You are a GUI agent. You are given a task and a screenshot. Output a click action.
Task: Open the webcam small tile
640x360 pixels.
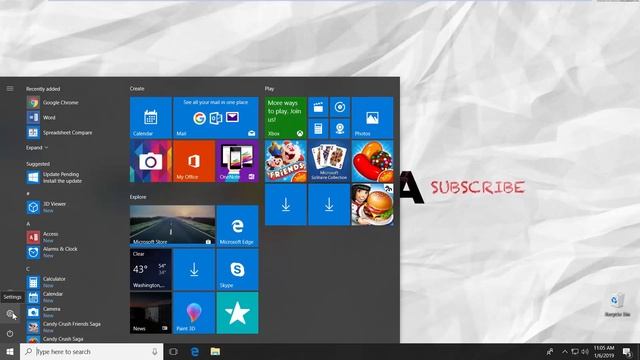(340, 129)
